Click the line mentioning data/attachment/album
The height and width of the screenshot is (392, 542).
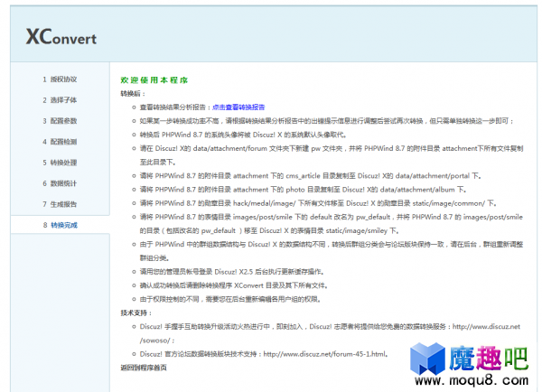tap(304, 190)
